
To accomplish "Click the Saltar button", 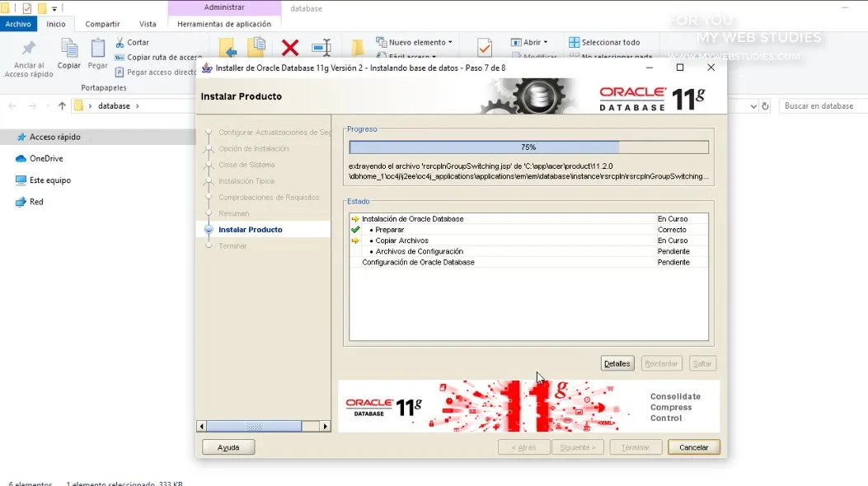I will coord(702,363).
